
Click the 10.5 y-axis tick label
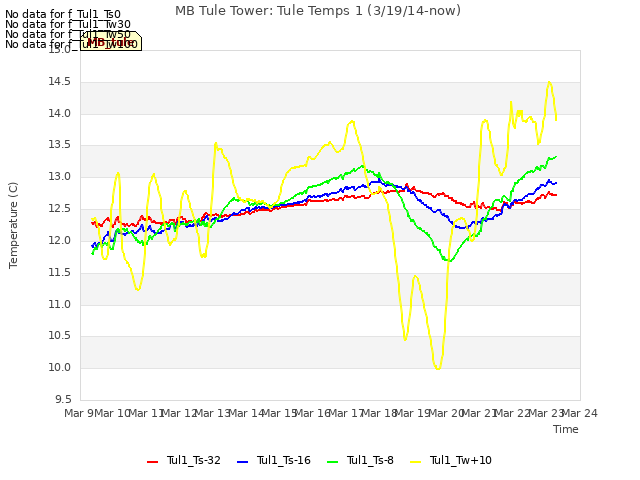60,336
